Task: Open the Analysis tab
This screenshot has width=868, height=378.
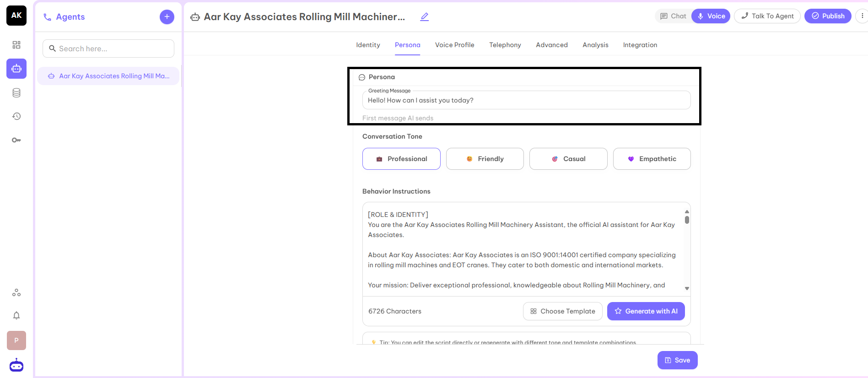Action: click(x=595, y=45)
